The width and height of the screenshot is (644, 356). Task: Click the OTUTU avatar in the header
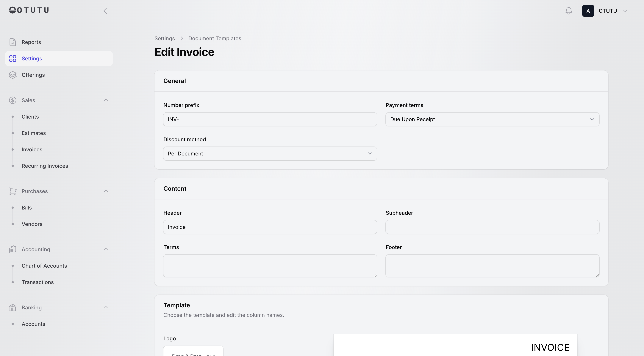click(x=588, y=11)
